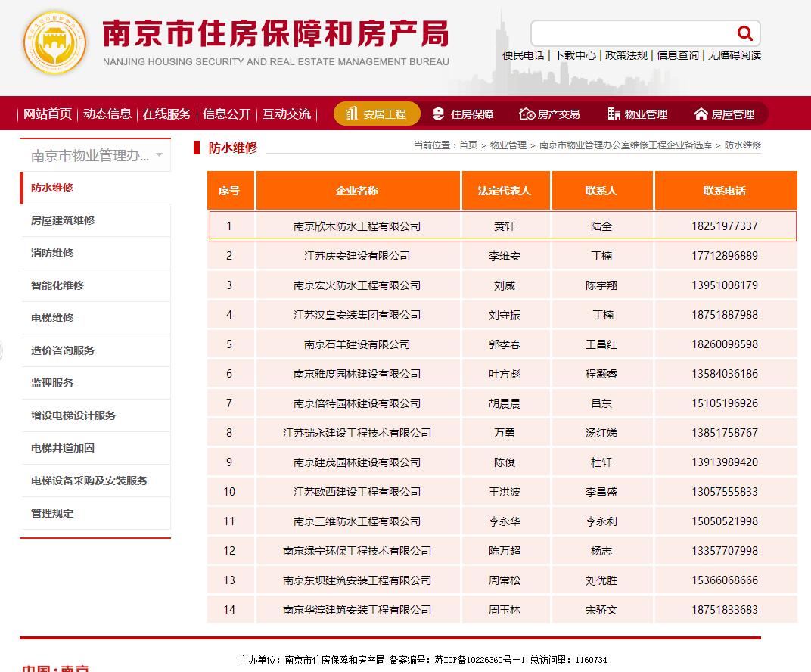This screenshot has height=672, width=811.
Task: Select 消防维修 in the sidebar
Action: 95,253
